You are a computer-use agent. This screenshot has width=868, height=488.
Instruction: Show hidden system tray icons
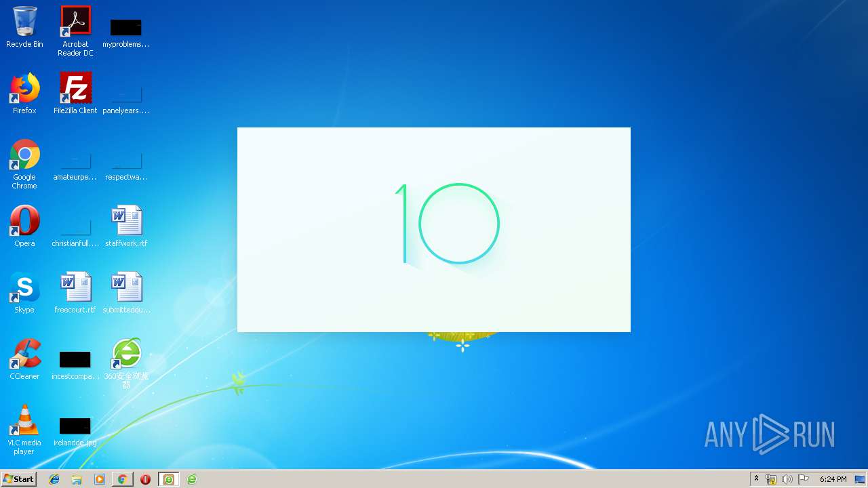pos(756,479)
